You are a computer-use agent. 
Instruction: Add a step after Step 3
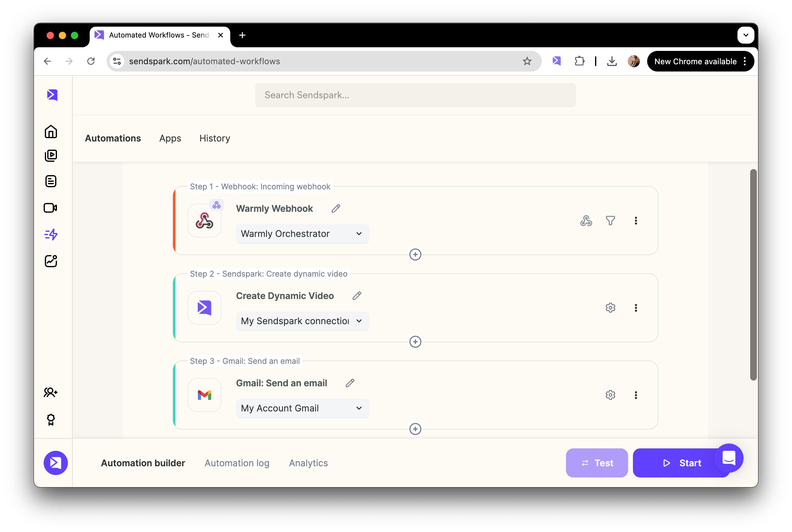415,429
